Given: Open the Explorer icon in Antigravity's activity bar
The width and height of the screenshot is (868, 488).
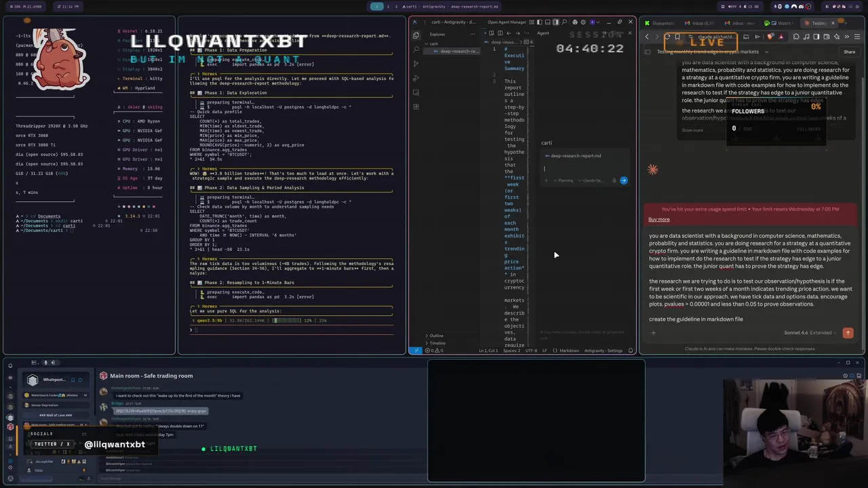Looking at the screenshot, I should (x=416, y=35).
